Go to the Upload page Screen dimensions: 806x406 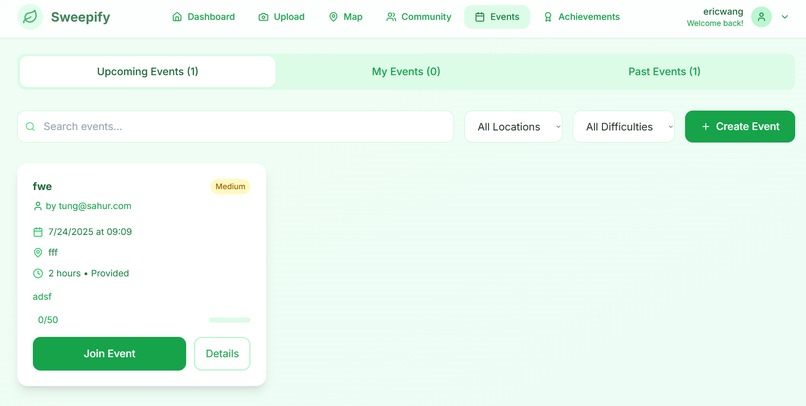tap(282, 17)
